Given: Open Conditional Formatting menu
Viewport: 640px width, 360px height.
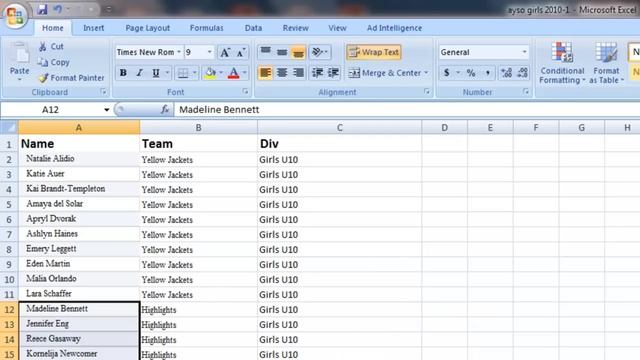Looking at the screenshot, I should [x=562, y=63].
